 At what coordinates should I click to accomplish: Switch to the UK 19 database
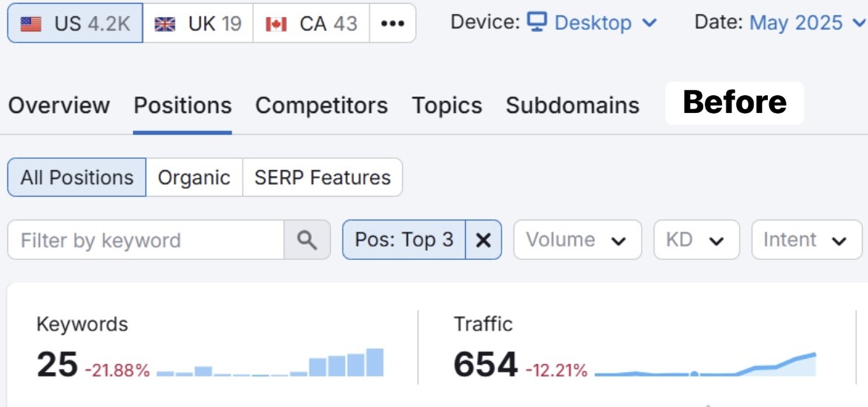pyautogui.click(x=197, y=23)
